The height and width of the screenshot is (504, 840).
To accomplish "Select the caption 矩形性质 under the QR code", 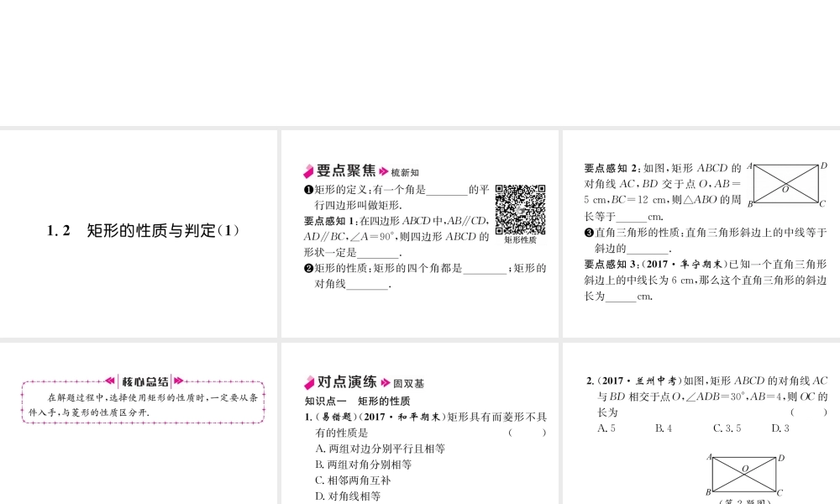I will (520, 240).
